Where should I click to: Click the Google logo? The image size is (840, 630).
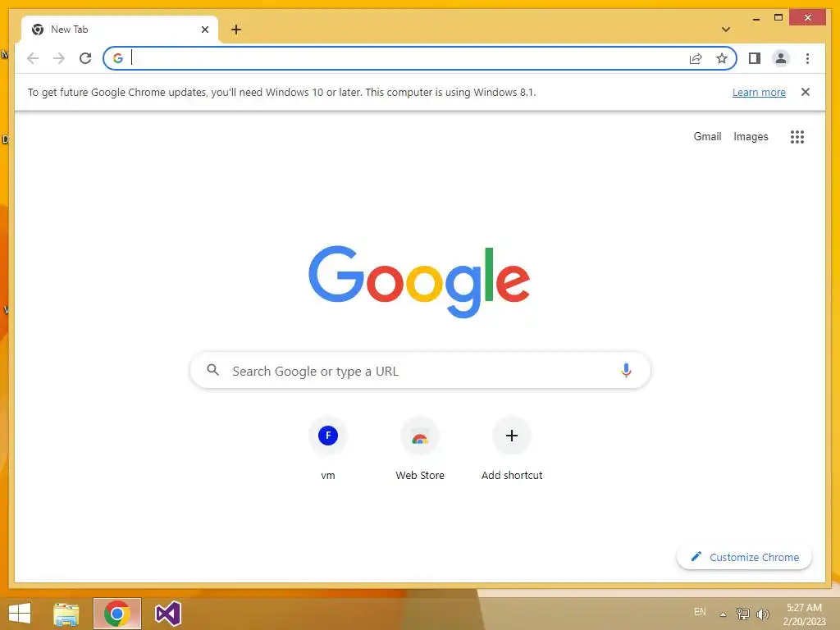pyautogui.click(x=419, y=281)
